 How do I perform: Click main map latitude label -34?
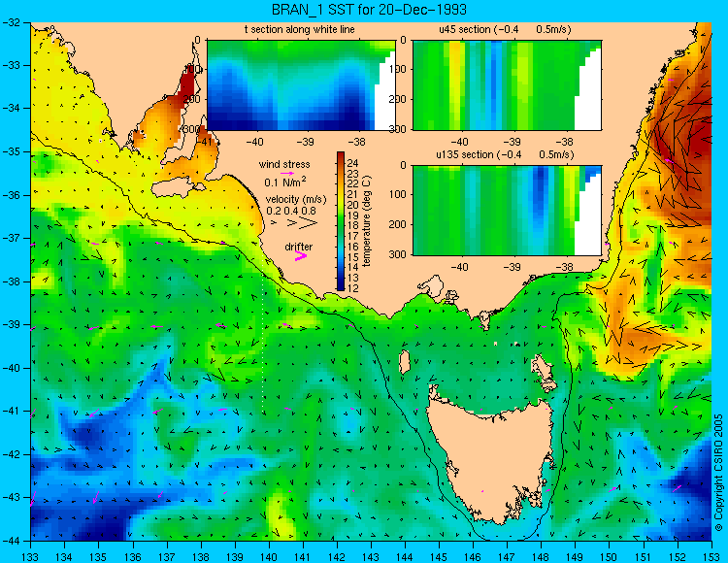11,109
